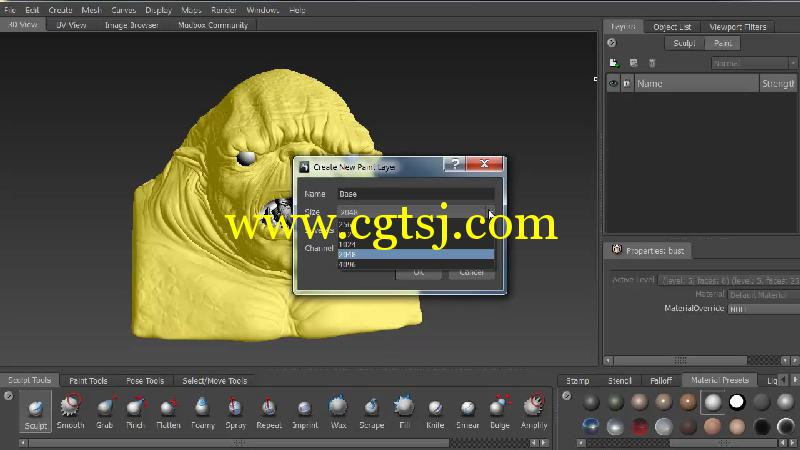Viewport: 800px width, 450px height.
Task: Select the red glossy material preset
Action: point(639,426)
